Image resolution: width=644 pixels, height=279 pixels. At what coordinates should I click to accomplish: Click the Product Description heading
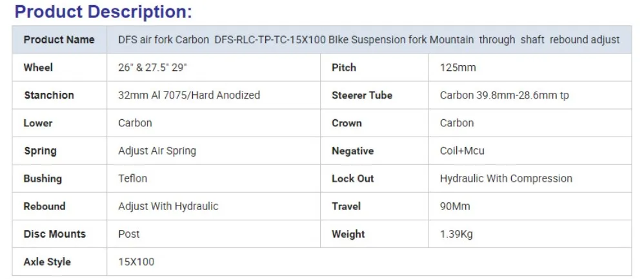(x=103, y=12)
